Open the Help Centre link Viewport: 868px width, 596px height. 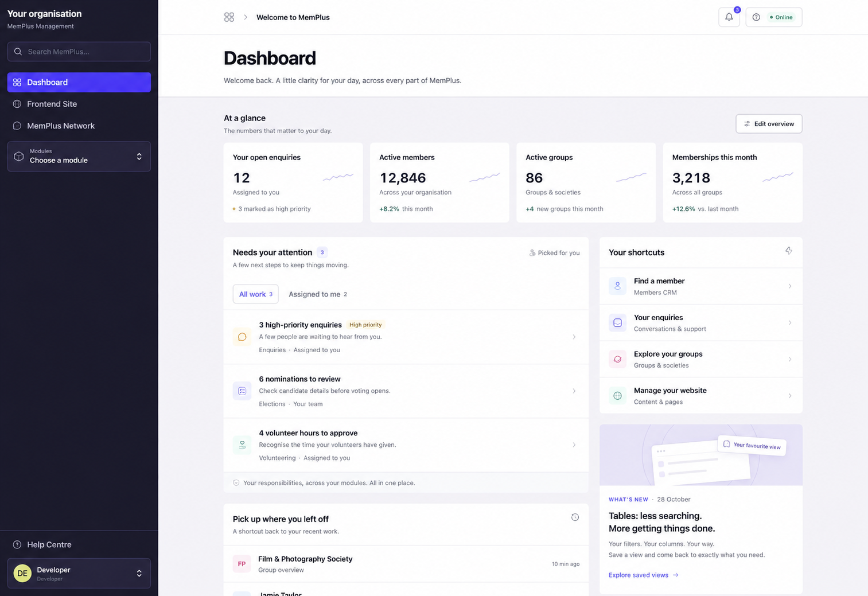tap(79, 544)
